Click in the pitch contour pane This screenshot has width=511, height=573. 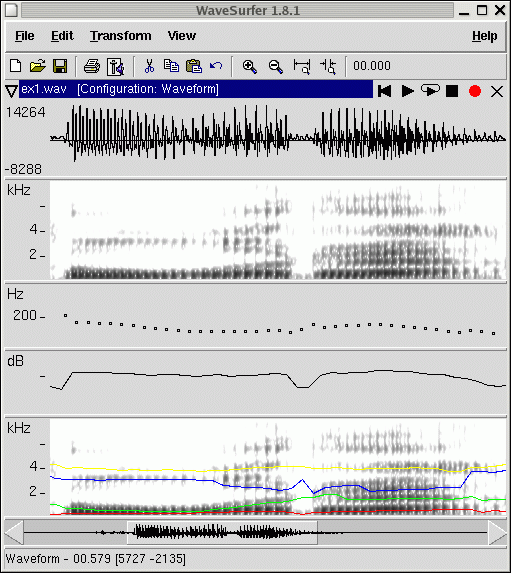coord(278,316)
